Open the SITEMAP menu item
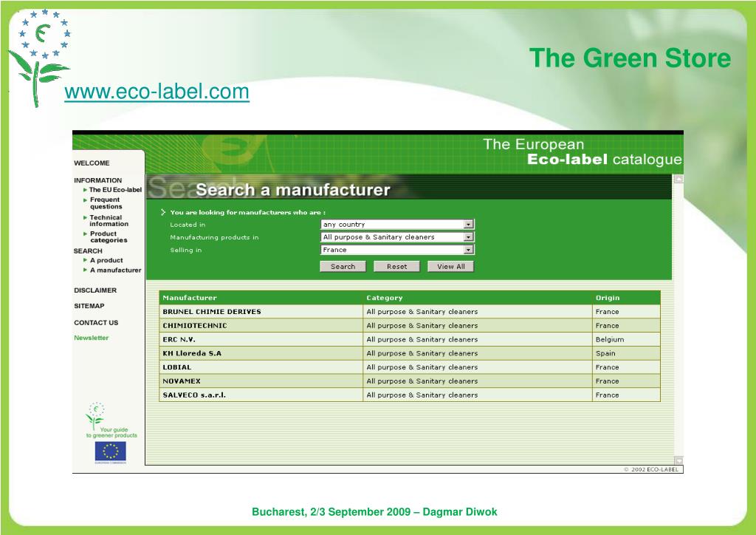The height and width of the screenshot is (535, 756). pyautogui.click(x=89, y=306)
